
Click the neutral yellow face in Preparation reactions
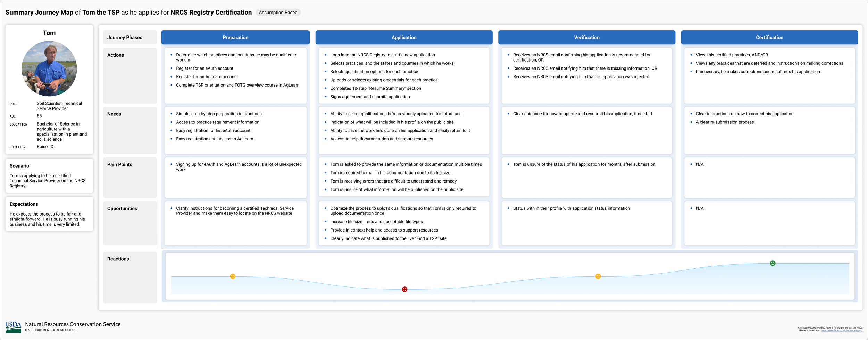click(x=233, y=276)
